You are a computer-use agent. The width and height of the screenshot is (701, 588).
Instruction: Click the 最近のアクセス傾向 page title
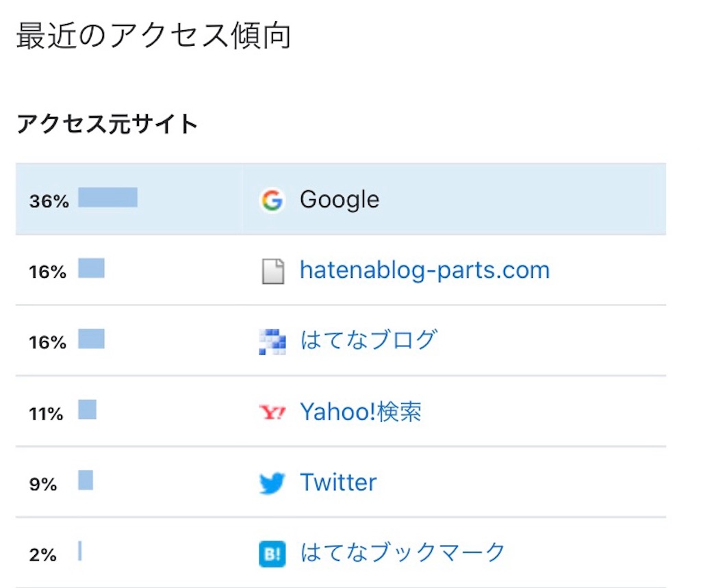tap(153, 36)
